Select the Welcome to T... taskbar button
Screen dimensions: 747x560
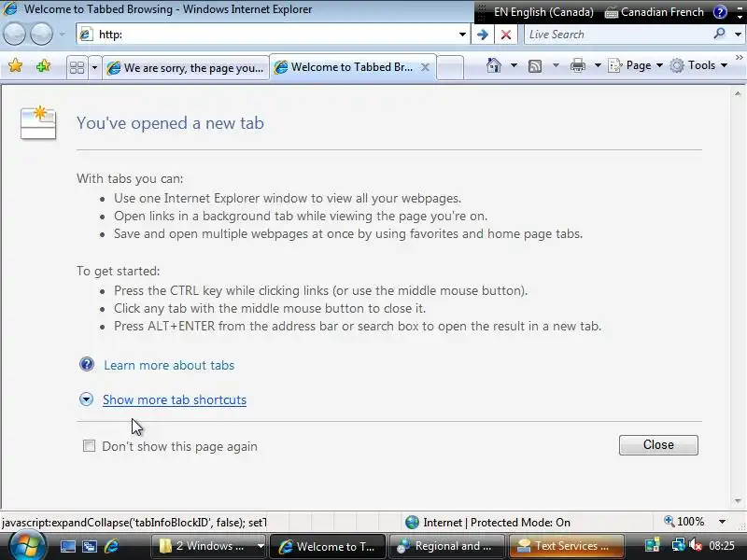[x=328, y=546]
